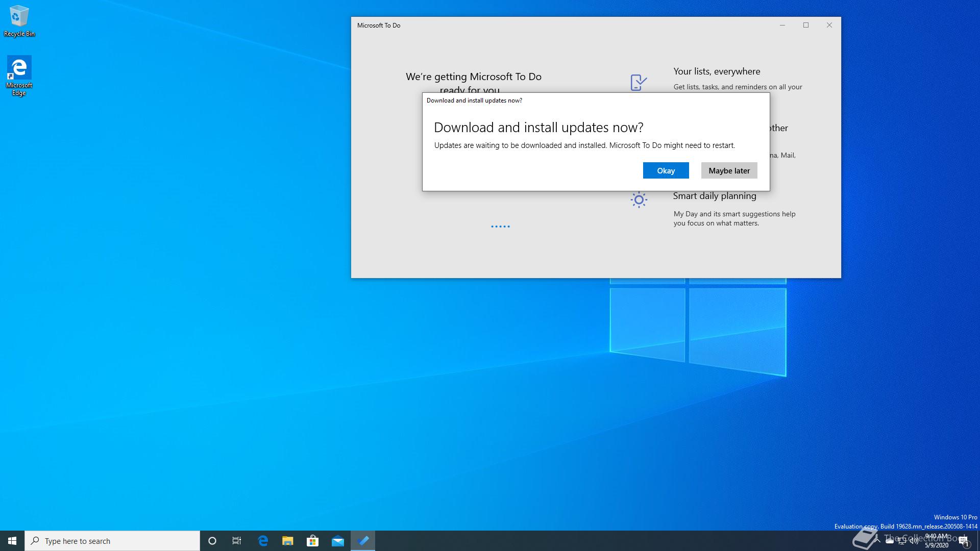The width and height of the screenshot is (980, 551).
Task: Open the Windows Start menu
Action: (12, 541)
